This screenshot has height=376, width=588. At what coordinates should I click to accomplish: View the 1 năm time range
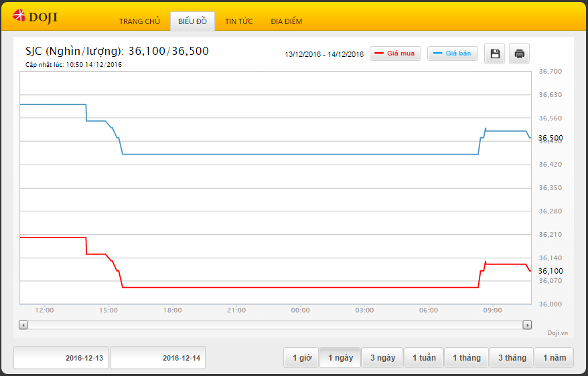(x=555, y=358)
